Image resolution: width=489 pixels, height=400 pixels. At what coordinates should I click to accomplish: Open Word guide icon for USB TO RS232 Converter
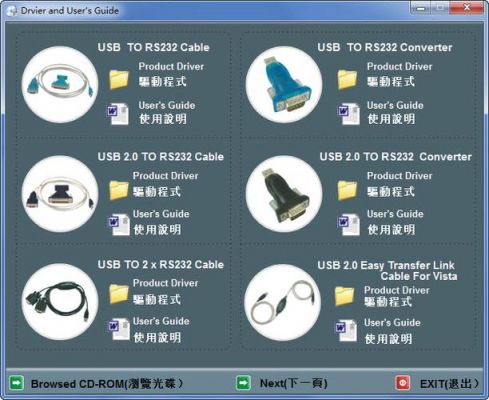(x=348, y=114)
